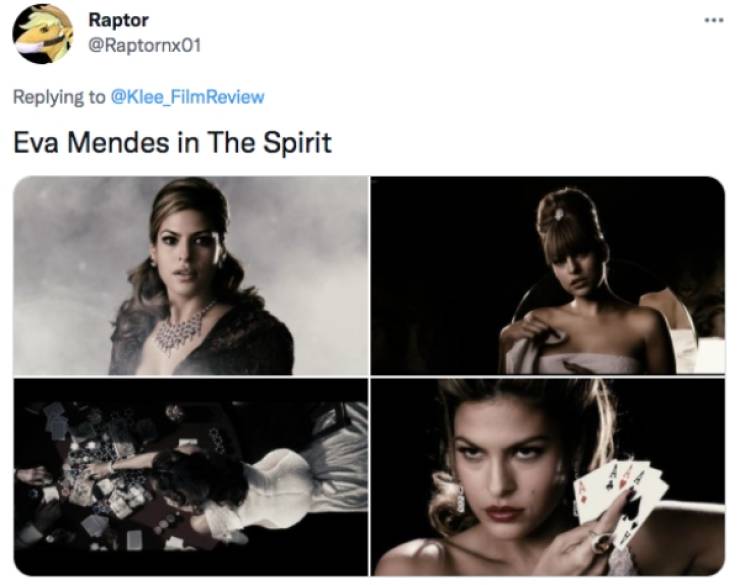Click the hair clip in top-right photo
740x585 pixels.
click(x=559, y=215)
